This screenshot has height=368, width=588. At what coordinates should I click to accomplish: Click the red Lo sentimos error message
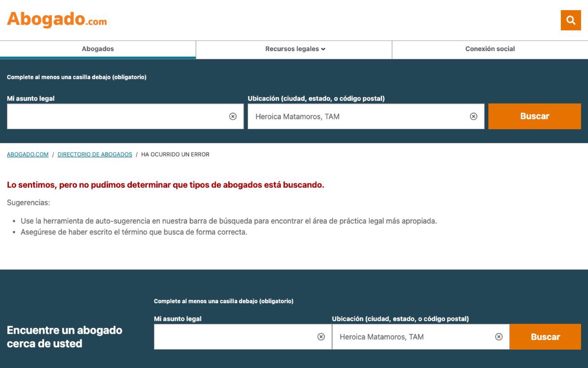165,185
